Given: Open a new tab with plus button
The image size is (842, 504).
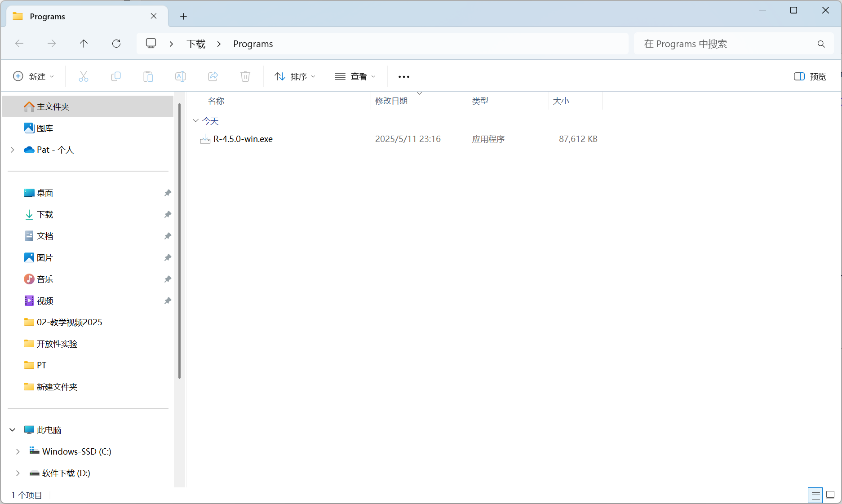Looking at the screenshot, I should [x=183, y=17].
